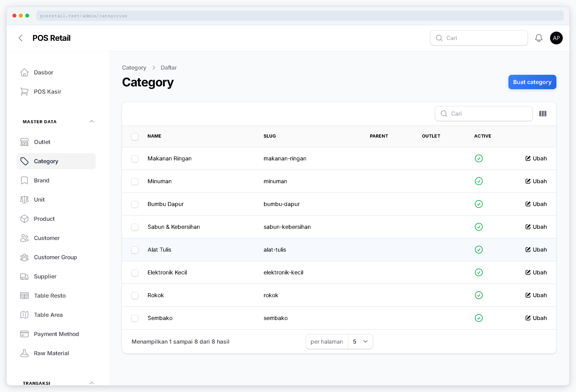Click the Active column header
Screen dimensions: 576x392
coord(483,136)
